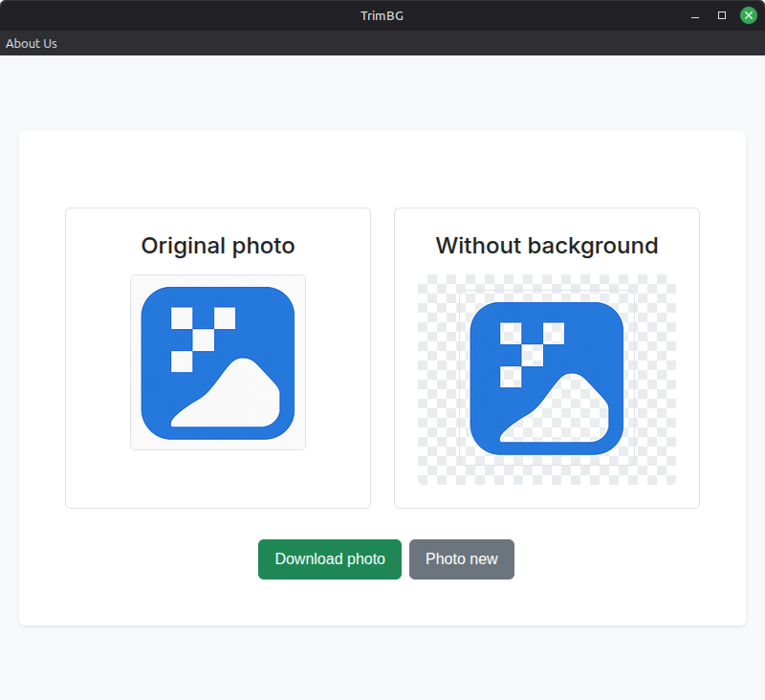
Task: Maximize the TrimBG window
Action: pyautogui.click(x=720, y=15)
